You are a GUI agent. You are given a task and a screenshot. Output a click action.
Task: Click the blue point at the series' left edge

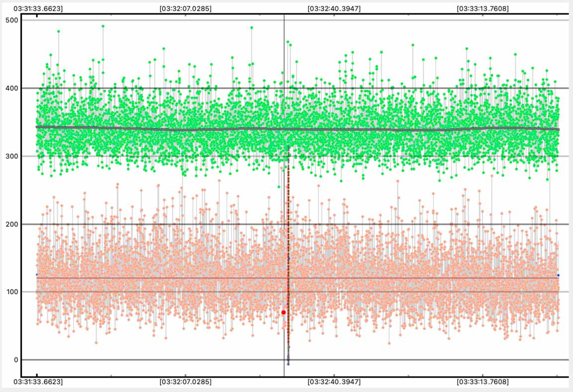[x=37, y=275]
